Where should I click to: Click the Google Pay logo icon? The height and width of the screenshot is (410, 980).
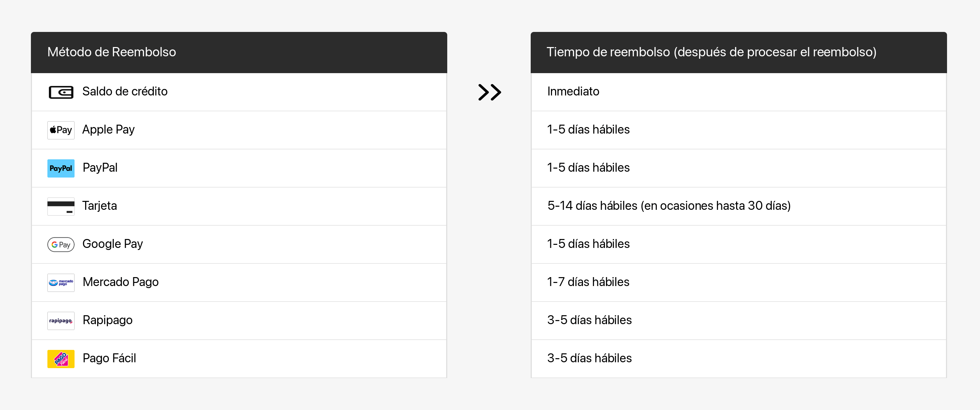(61, 244)
